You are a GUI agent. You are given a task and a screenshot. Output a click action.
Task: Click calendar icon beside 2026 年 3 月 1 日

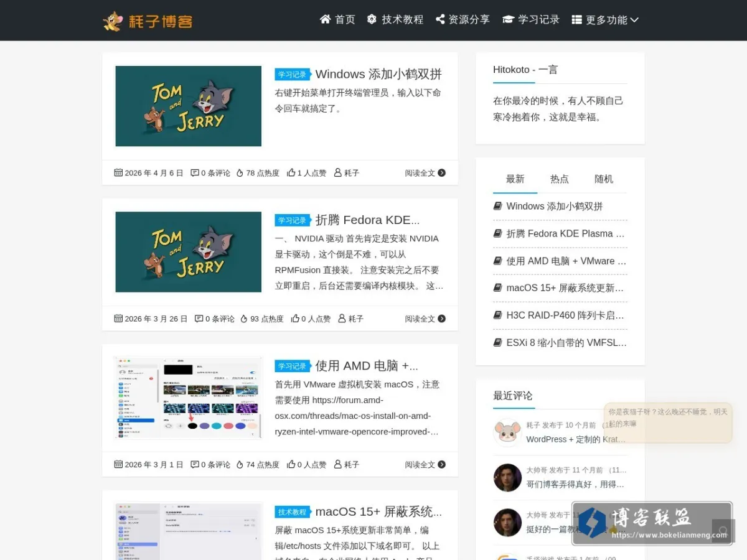point(118,464)
